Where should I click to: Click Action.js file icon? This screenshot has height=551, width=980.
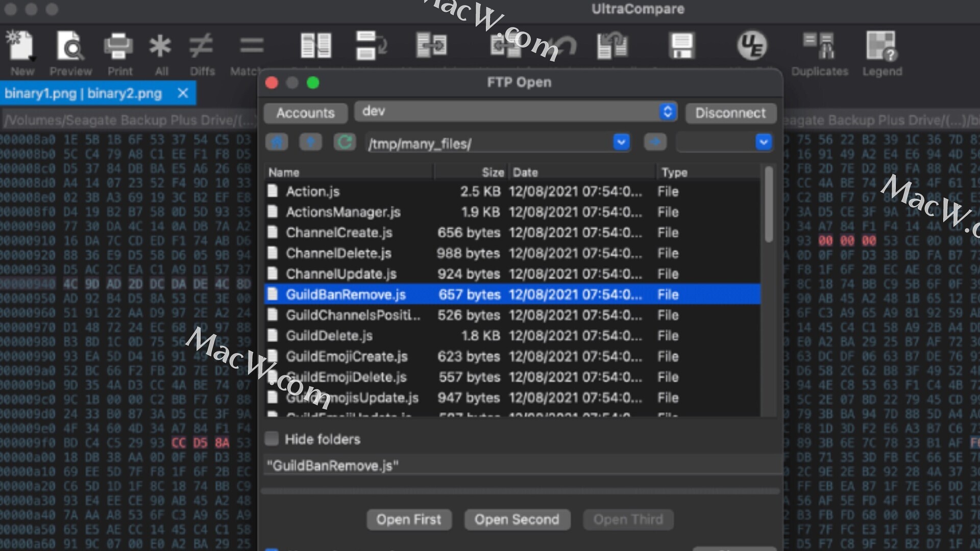(273, 191)
